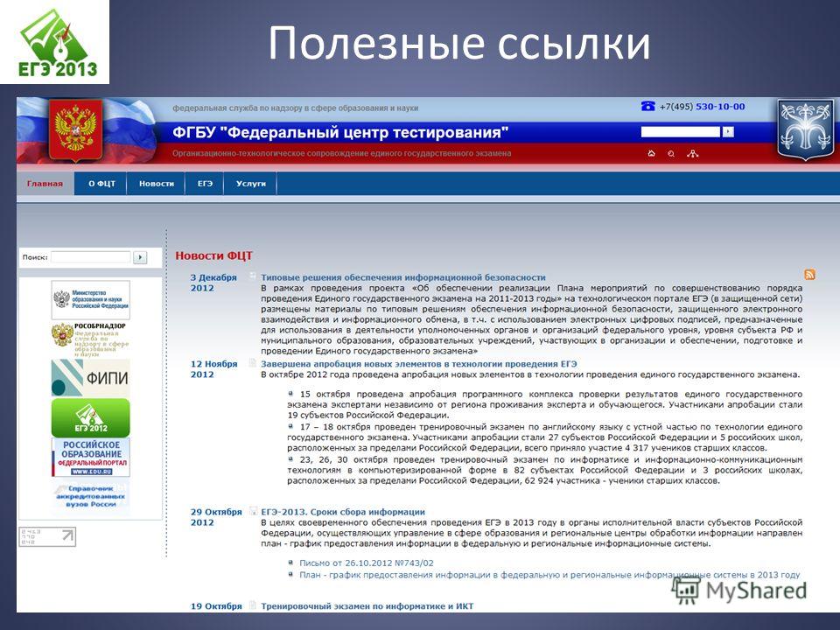Click the ФГБУ Федеральный центр тестирования title

[x=340, y=132]
